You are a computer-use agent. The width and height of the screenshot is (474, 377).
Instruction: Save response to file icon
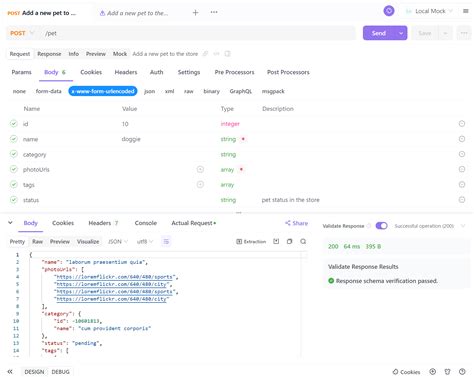276,241
